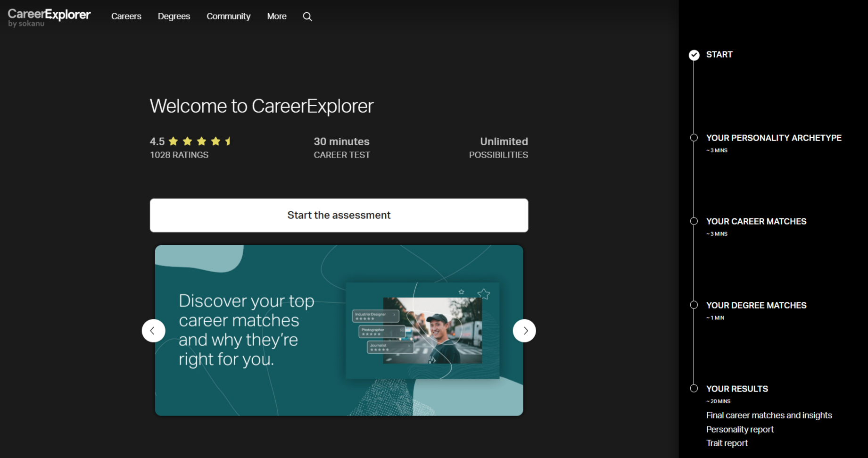The image size is (868, 458).
Task: Expand the Degrees menu
Action: click(174, 17)
